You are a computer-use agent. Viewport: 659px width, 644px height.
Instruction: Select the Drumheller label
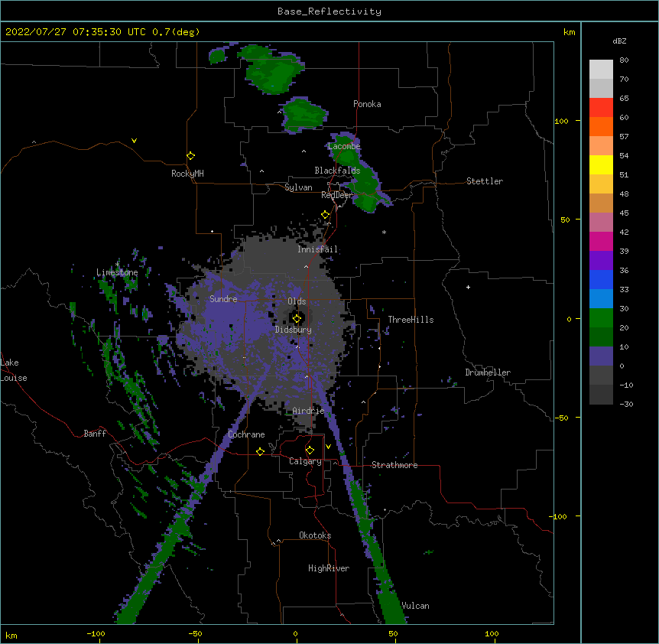point(488,372)
